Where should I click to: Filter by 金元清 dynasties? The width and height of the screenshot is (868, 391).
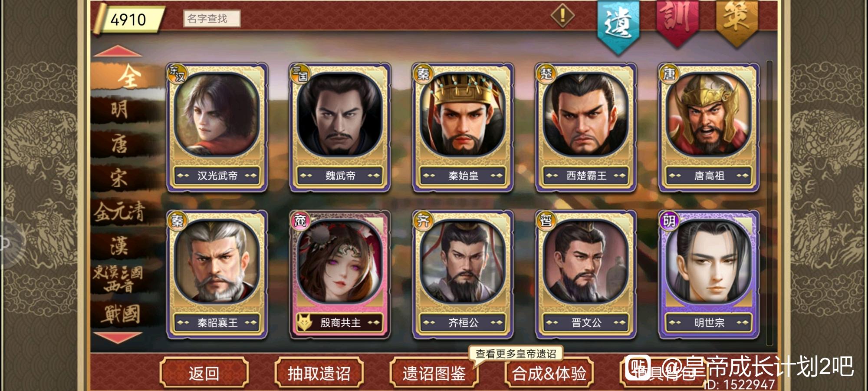click(x=119, y=212)
